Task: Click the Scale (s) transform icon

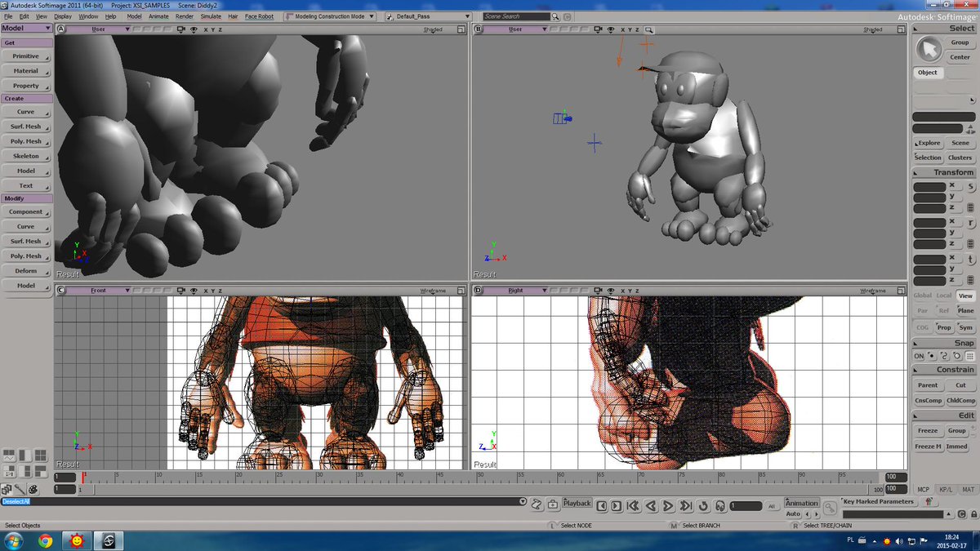Action: tap(972, 186)
